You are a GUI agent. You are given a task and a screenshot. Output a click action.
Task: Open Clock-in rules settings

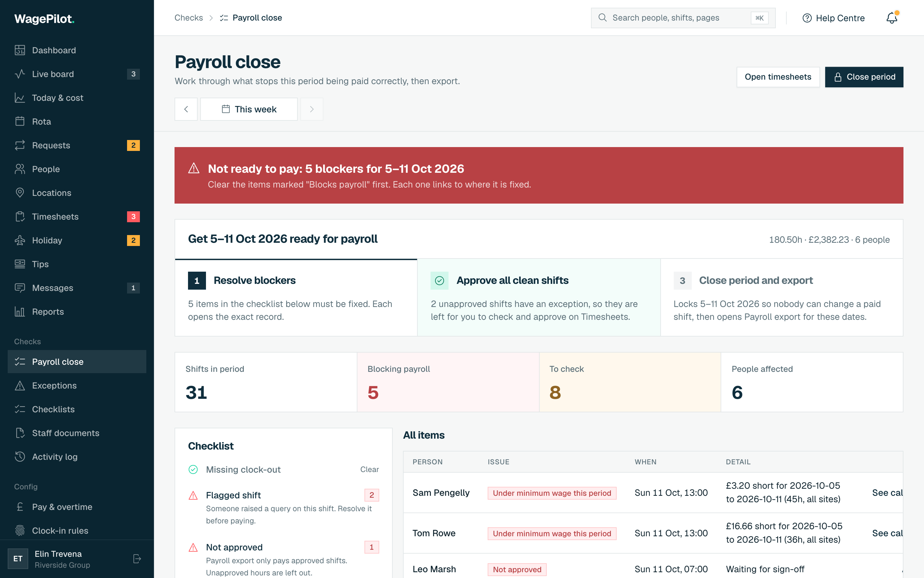click(77, 530)
